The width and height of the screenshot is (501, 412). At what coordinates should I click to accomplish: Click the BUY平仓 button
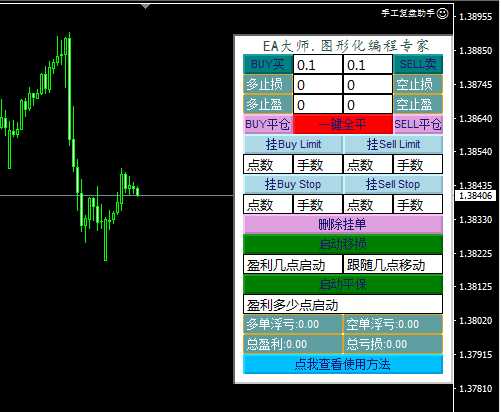point(268,124)
